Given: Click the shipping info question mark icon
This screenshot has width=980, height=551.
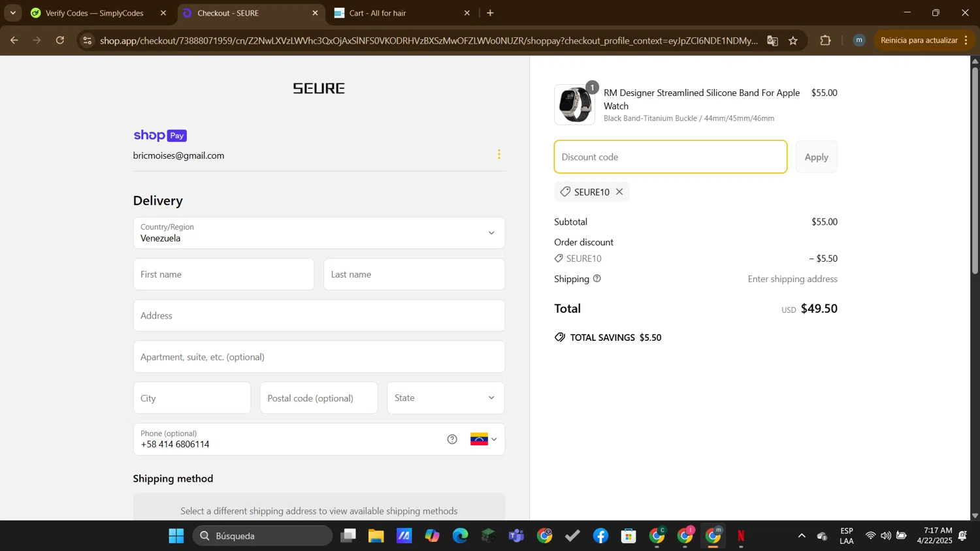Looking at the screenshot, I should pos(596,279).
